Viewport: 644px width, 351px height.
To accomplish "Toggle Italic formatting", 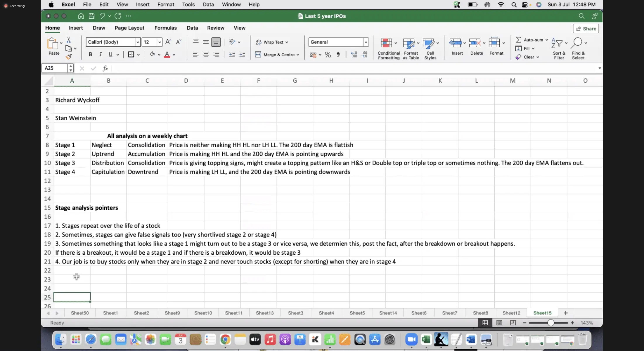I will tap(101, 55).
